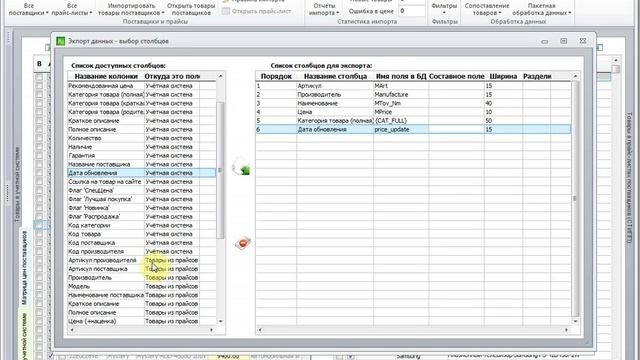Click the 'Название столбца' column header
This screenshot has width=640, height=360.
pos(335,76)
